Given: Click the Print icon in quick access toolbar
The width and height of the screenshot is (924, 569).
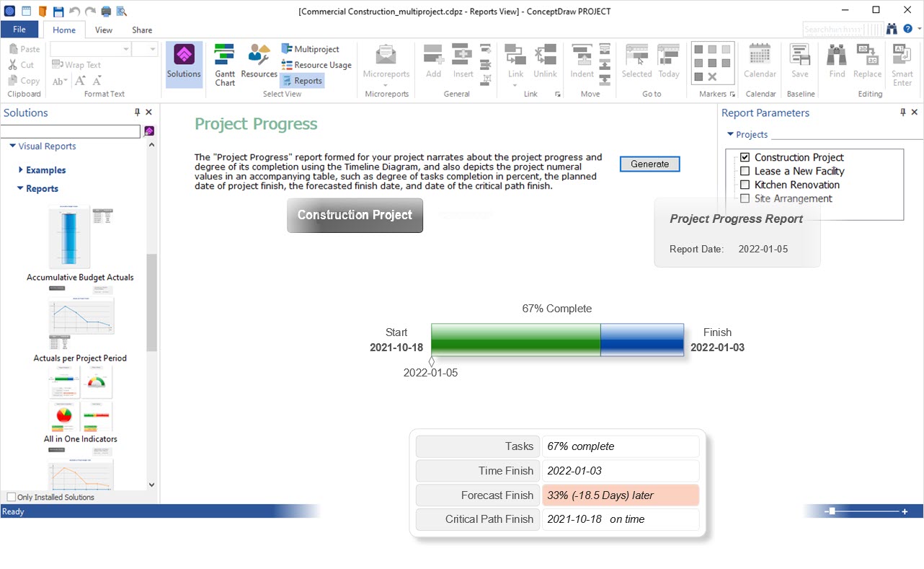Looking at the screenshot, I should [106, 11].
